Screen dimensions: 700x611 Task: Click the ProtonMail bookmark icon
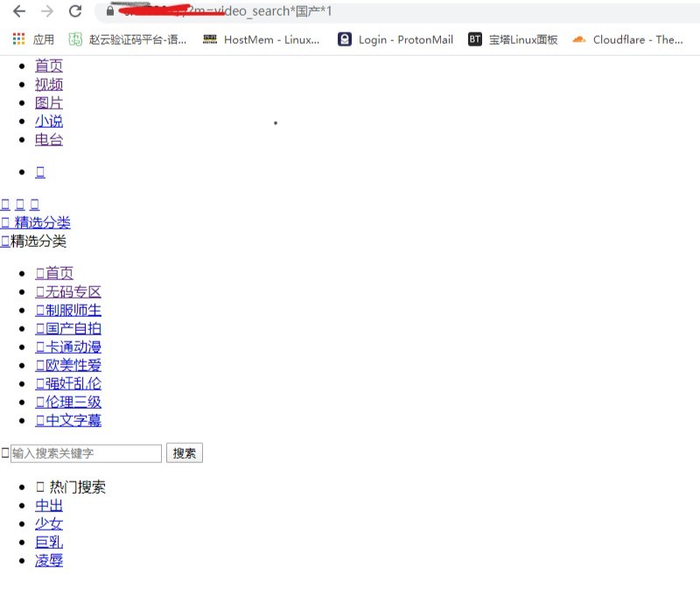pyautogui.click(x=345, y=39)
